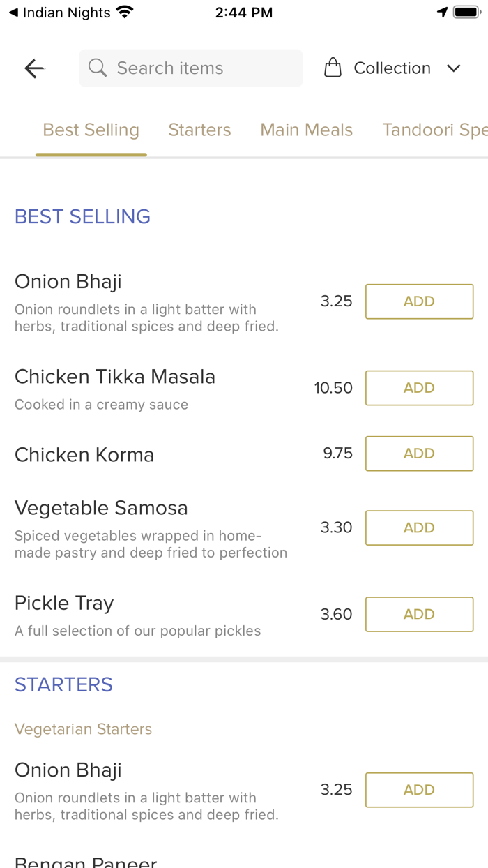488x868 pixels.
Task: Open the Main Meals tab
Action: coord(307,130)
